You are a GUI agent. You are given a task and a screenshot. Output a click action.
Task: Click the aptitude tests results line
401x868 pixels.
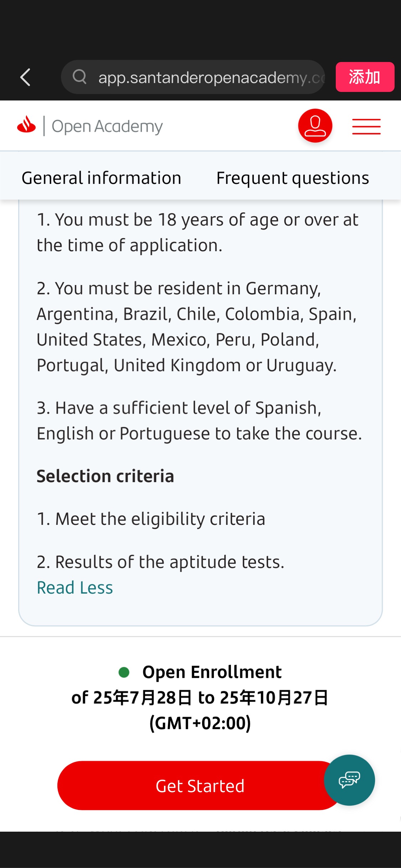point(160,562)
